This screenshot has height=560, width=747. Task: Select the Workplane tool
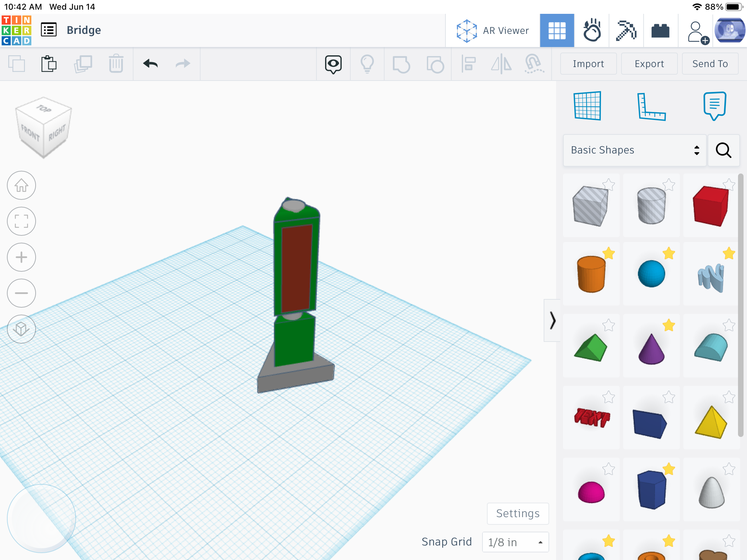pos(587,106)
